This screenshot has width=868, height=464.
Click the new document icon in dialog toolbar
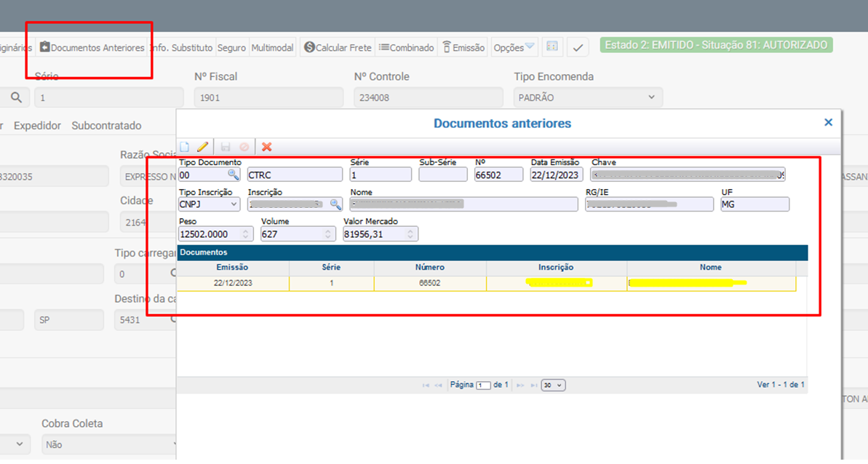pyautogui.click(x=185, y=147)
